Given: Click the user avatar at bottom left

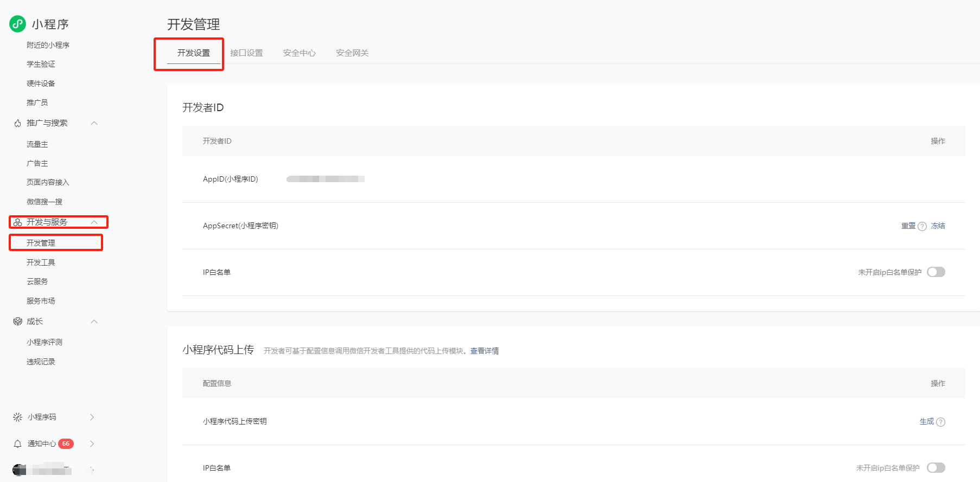Looking at the screenshot, I should 20,470.
